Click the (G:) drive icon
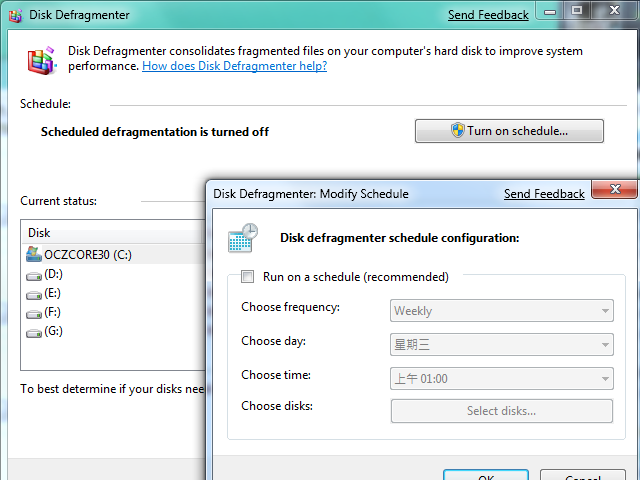The height and width of the screenshot is (480, 640). point(34,333)
